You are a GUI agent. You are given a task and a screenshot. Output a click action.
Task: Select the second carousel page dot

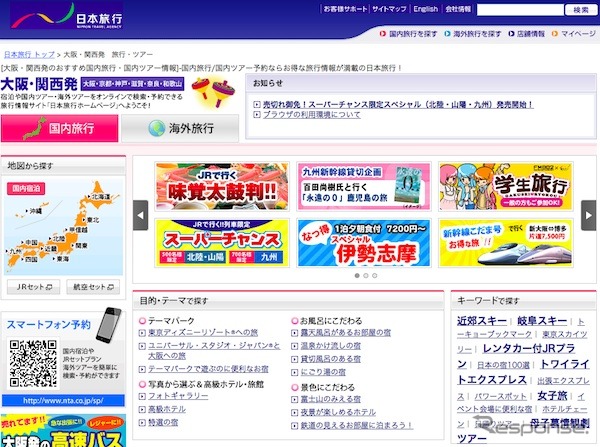click(x=366, y=276)
